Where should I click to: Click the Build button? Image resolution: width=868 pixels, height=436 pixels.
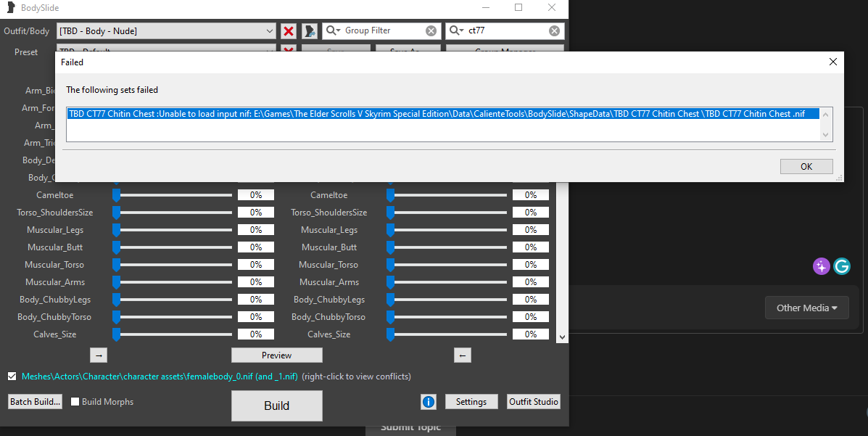click(x=277, y=406)
